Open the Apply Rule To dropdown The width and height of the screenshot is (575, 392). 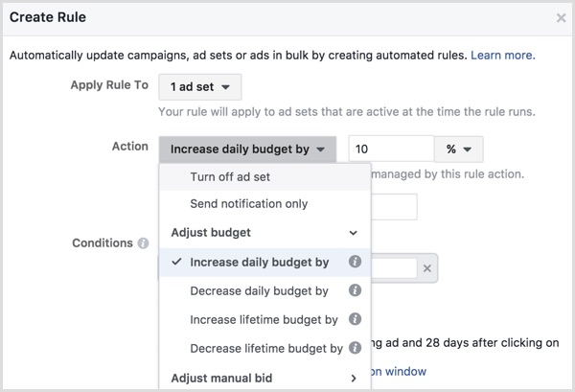[x=199, y=86]
